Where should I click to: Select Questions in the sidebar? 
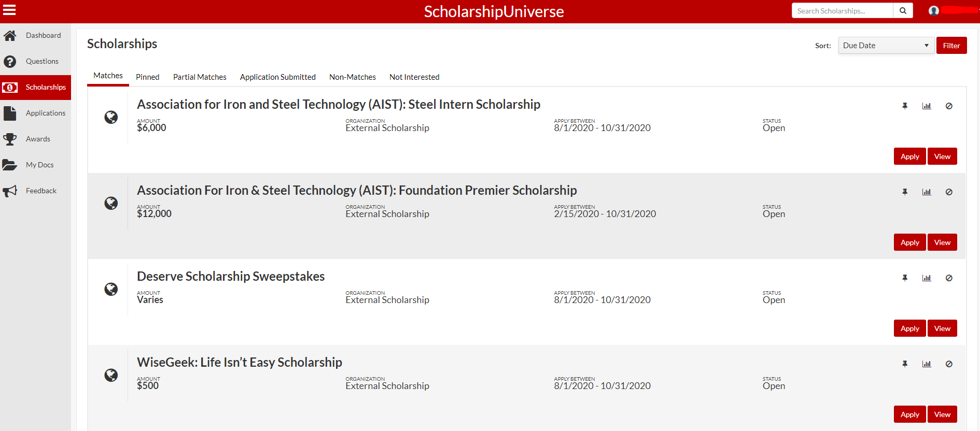(42, 61)
